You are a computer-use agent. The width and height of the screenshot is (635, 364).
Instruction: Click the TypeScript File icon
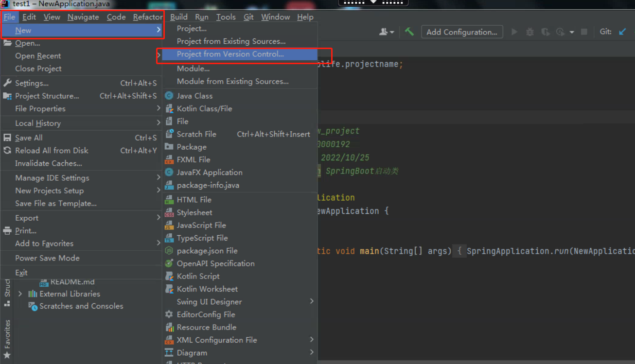(x=169, y=238)
